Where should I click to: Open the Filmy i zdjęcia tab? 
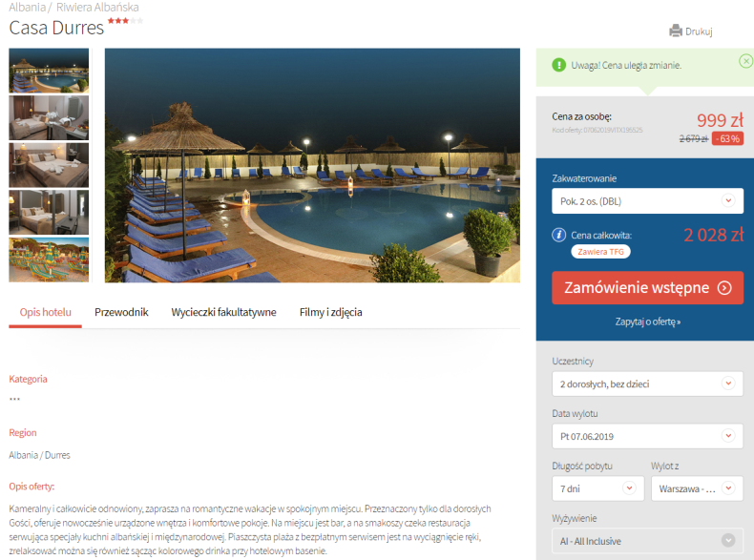(331, 313)
